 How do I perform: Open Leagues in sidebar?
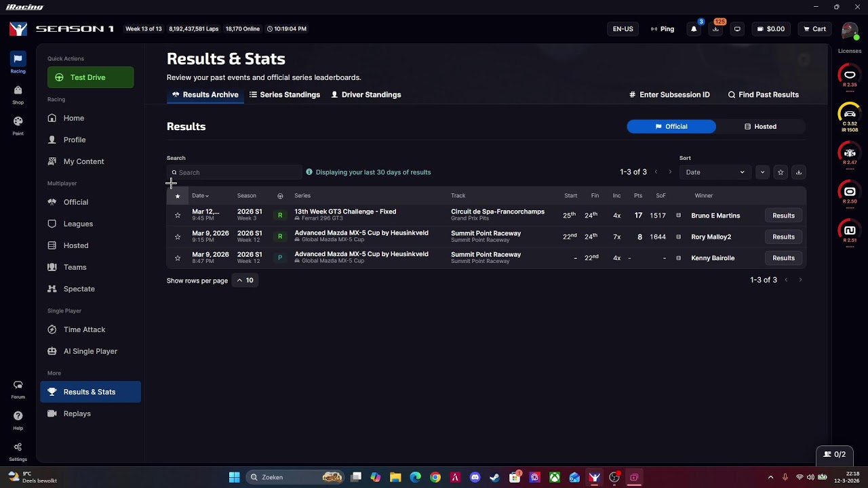pyautogui.click(x=91, y=224)
